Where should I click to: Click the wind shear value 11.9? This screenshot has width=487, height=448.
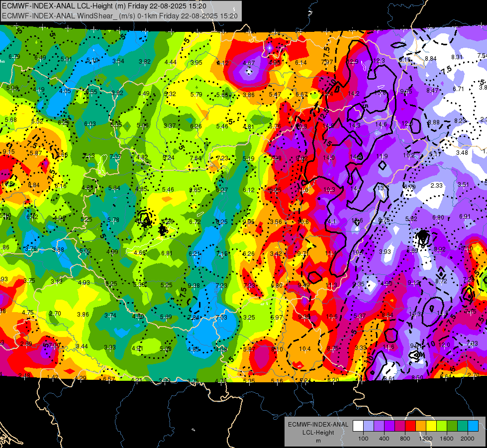pos(382,156)
